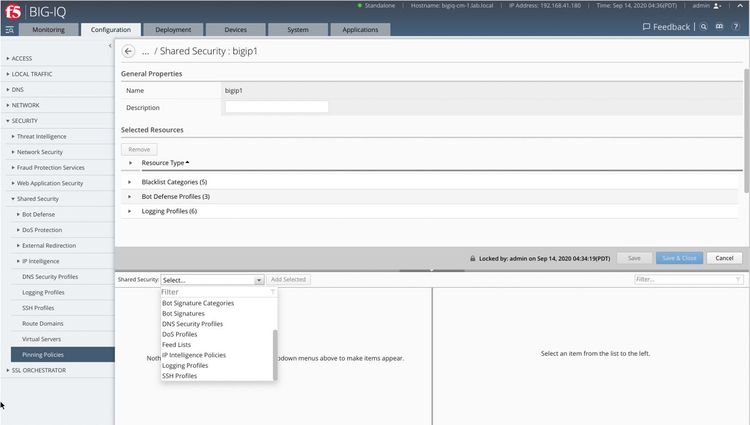Open the documentation book icon
The image size is (750, 425).
click(x=719, y=27)
